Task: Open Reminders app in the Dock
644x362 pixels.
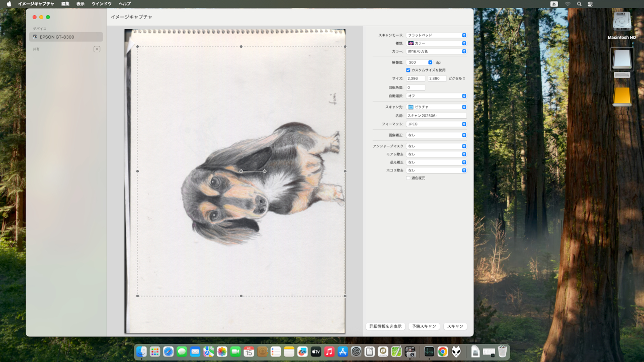Action: (x=276, y=351)
